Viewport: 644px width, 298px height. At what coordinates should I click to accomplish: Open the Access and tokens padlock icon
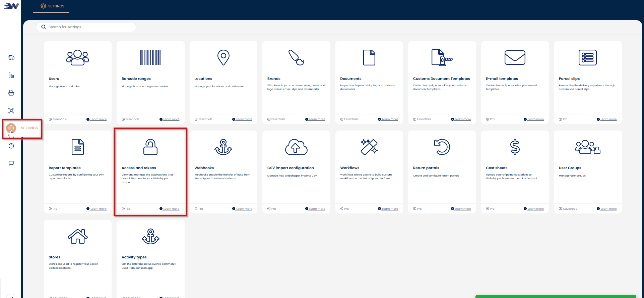150,147
